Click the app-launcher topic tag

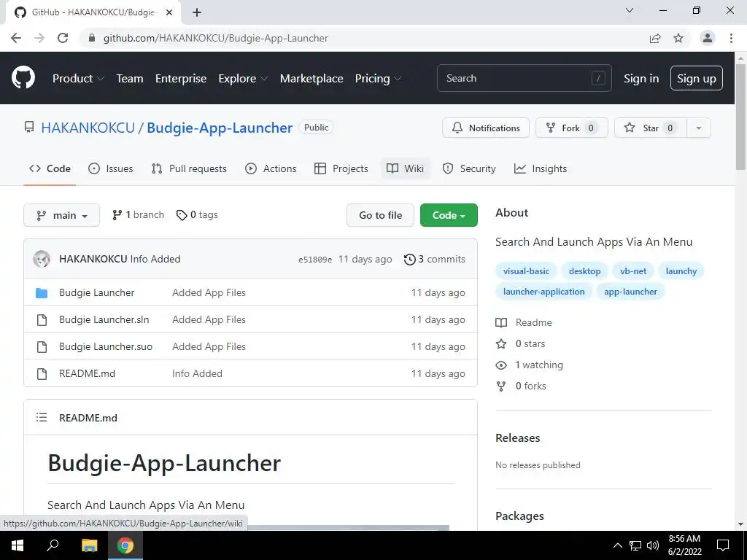pyautogui.click(x=630, y=292)
